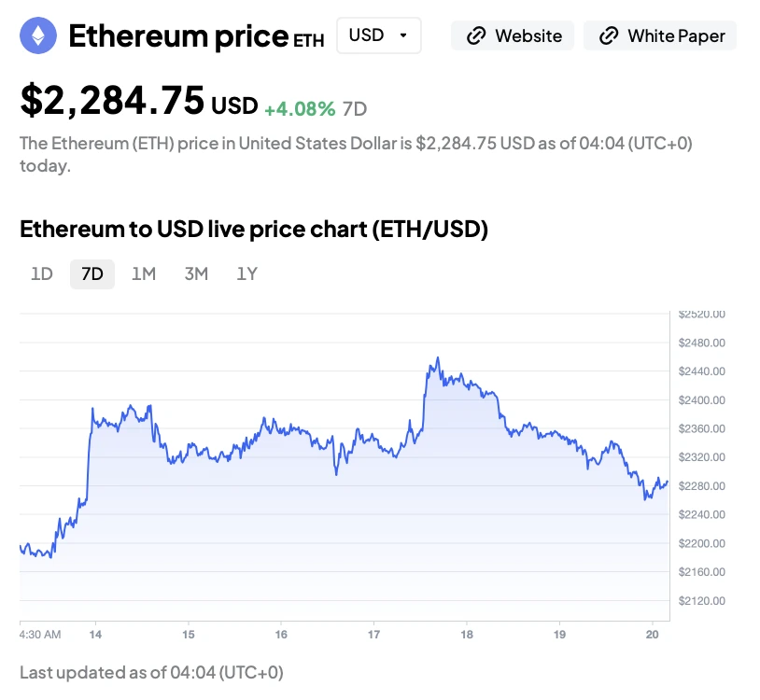
Task: Open the White Paper link
Action: click(676, 36)
